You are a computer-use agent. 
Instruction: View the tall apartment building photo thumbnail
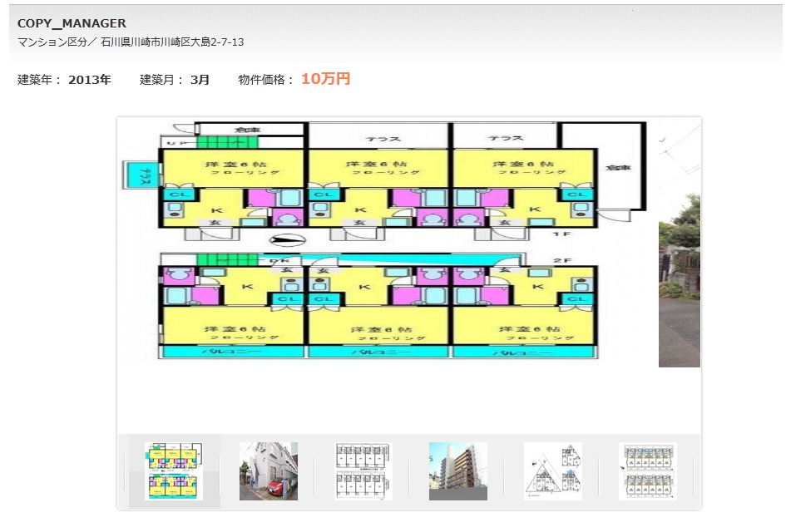458,471
